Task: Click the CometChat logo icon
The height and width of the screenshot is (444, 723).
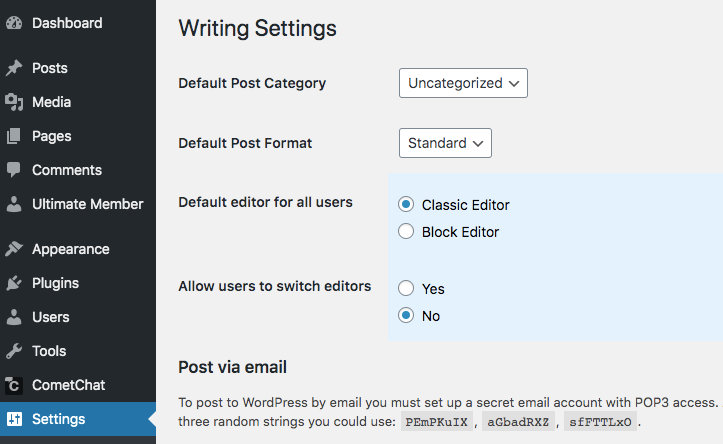Action: pyautogui.click(x=14, y=385)
